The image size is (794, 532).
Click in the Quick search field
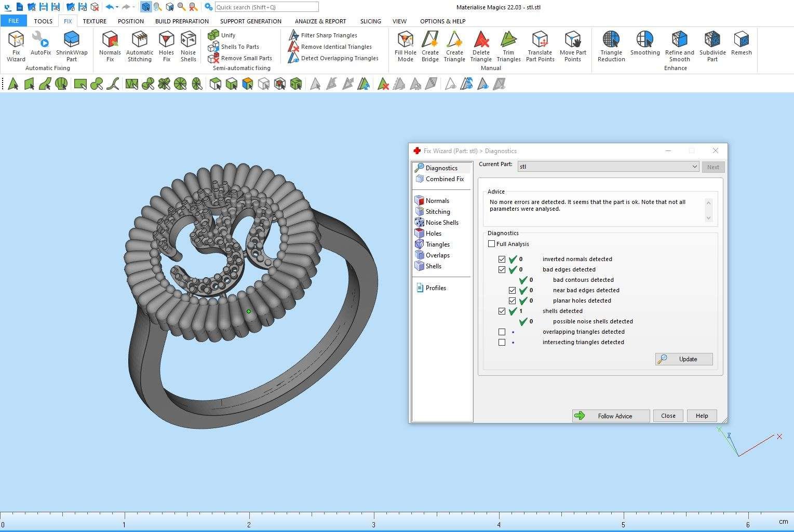[x=266, y=7]
